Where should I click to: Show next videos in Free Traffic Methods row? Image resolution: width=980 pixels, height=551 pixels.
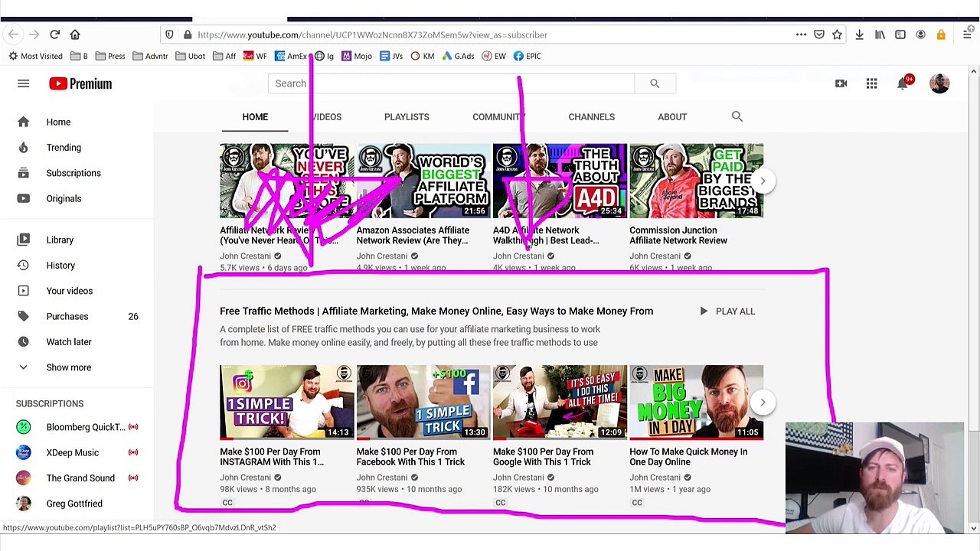[763, 402]
